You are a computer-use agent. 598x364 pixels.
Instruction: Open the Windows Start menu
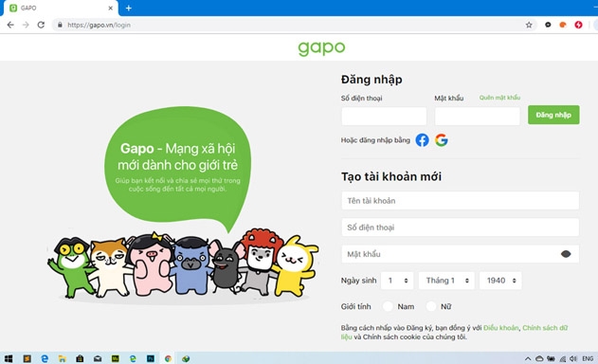click(x=9, y=358)
